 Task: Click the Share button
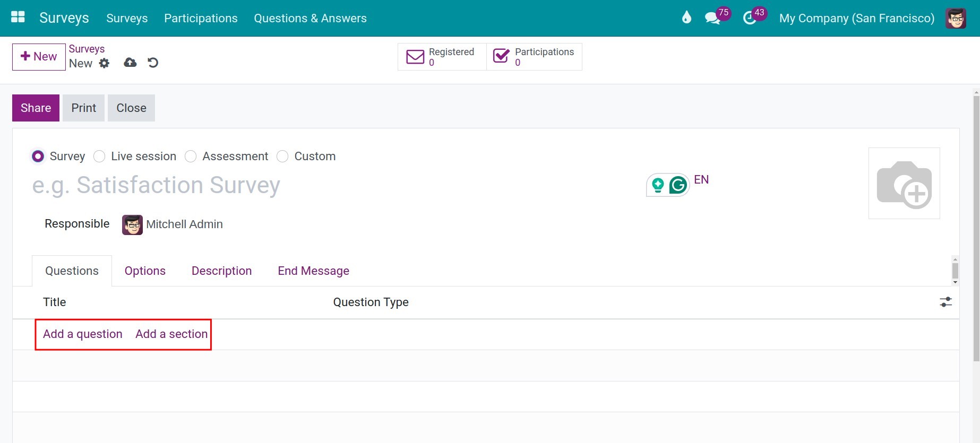[36, 108]
